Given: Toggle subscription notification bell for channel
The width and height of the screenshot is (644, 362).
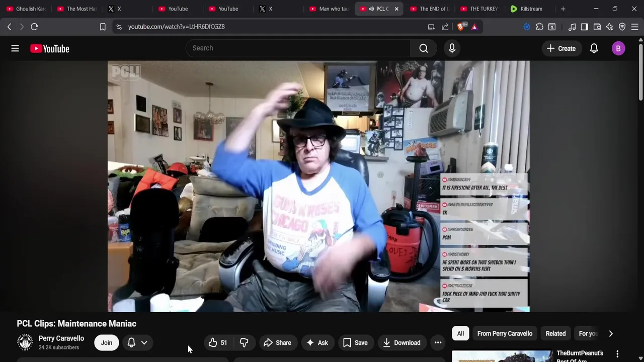Looking at the screenshot, I should (x=137, y=343).
